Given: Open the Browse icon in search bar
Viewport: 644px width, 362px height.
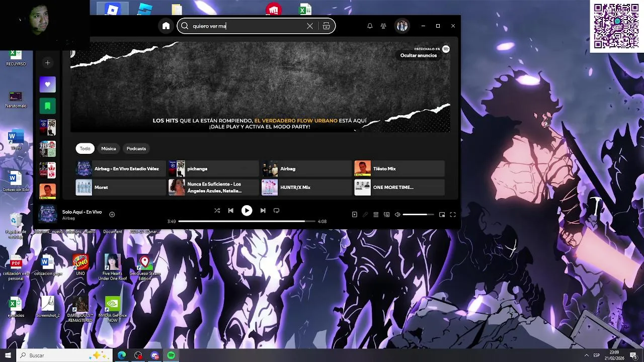Looking at the screenshot, I should (x=326, y=26).
